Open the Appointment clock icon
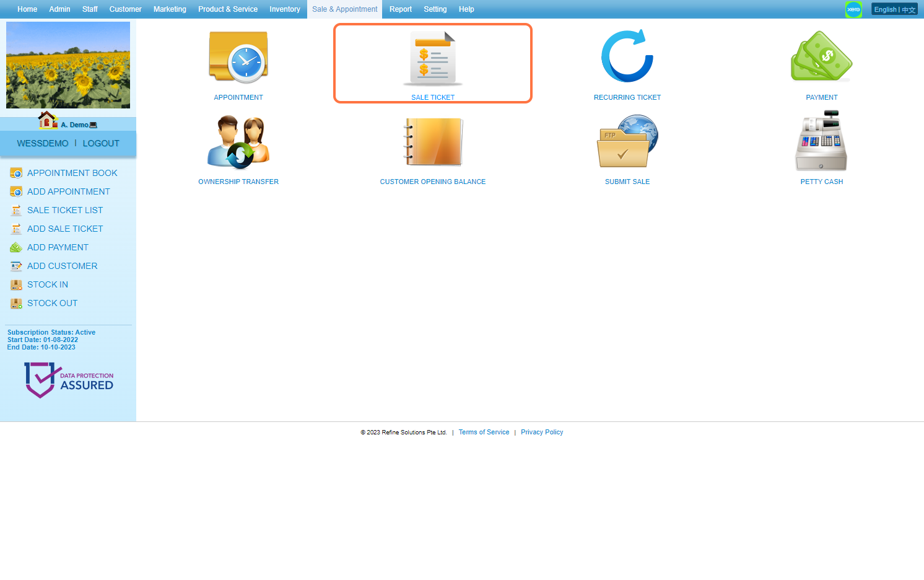The image size is (924, 580). point(238,57)
